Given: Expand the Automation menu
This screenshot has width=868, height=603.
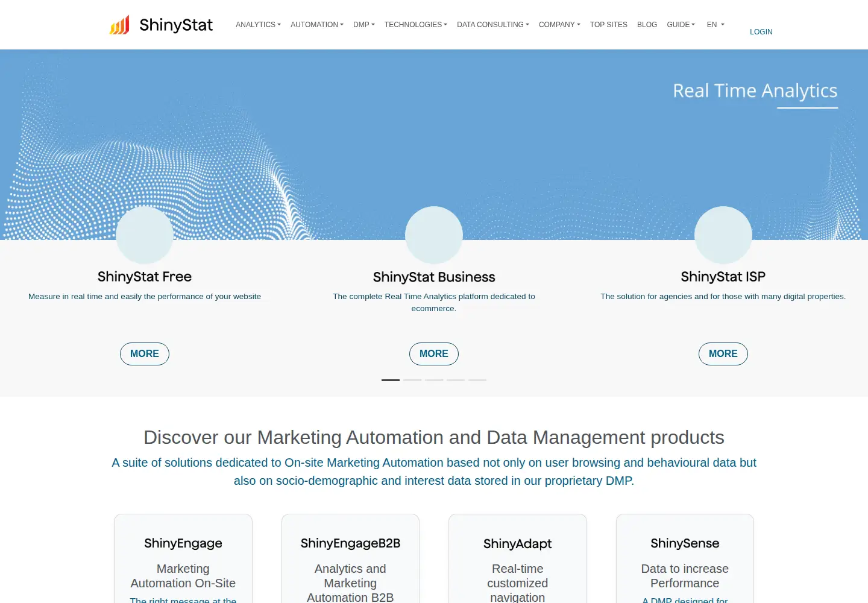Looking at the screenshot, I should (317, 25).
